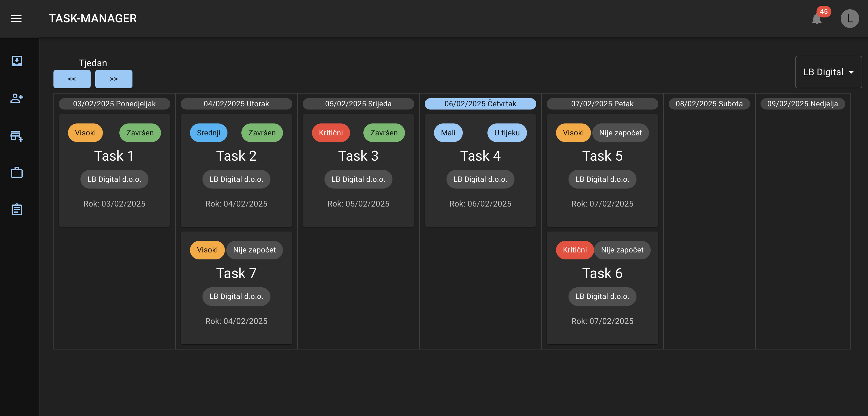Screen dimensions: 868x416
Task: Click Visoki priority chip on Task 5
Action: (x=573, y=133)
